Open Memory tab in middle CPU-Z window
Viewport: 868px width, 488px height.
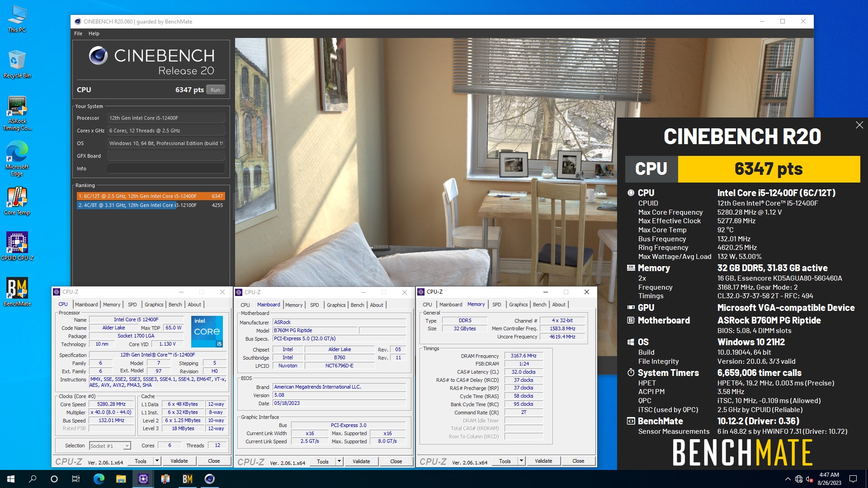294,305
